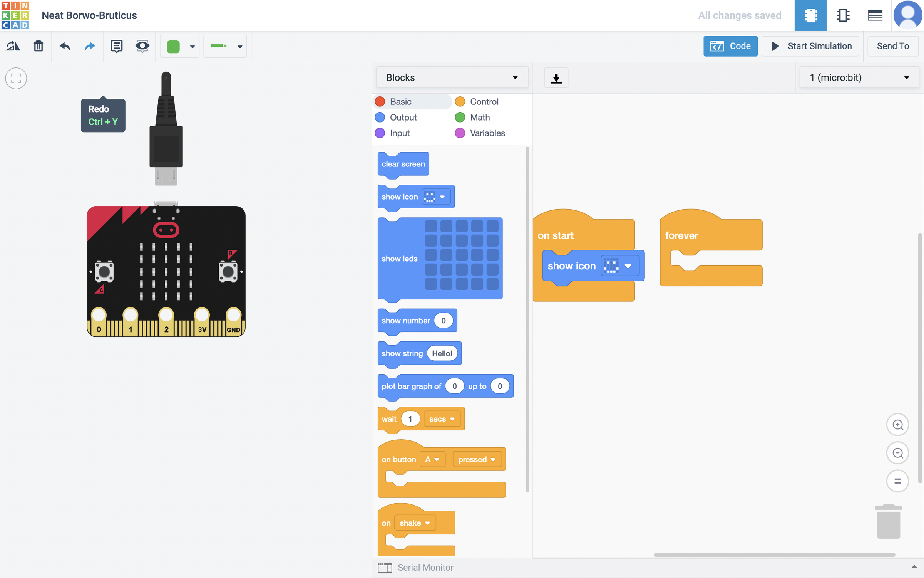Image resolution: width=924 pixels, height=578 pixels.
Task: Open the notes/annotation tool
Action: tap(116, 46)
